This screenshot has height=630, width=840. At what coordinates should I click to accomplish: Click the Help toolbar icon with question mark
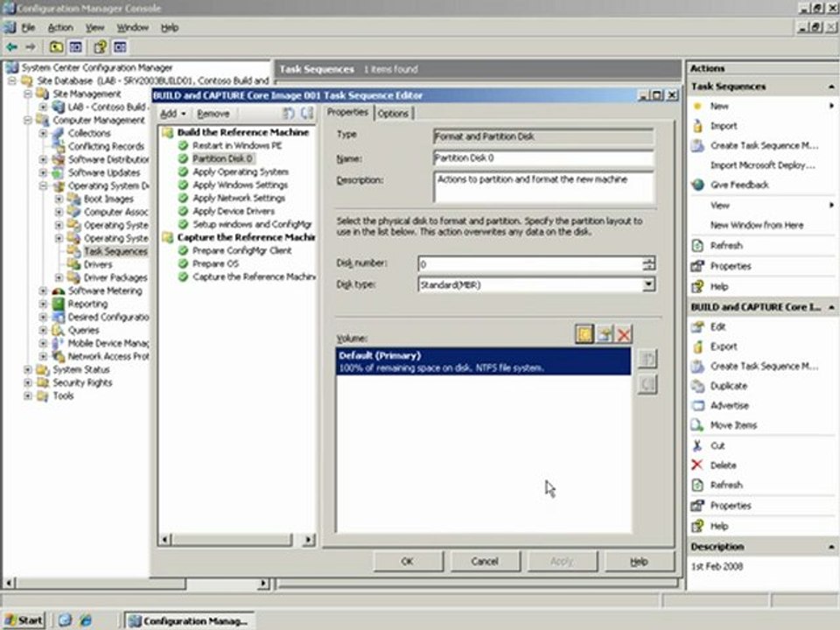100,47
